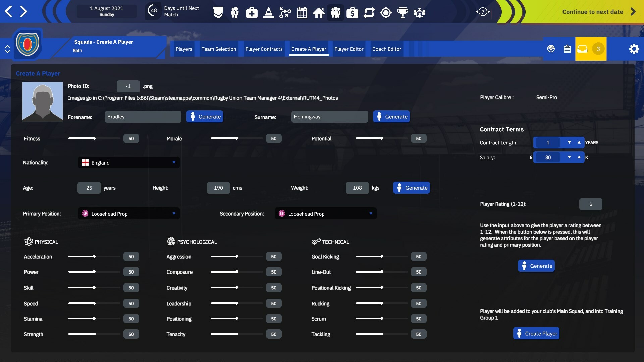Click the Transfers arrows icon

click(369, 12)
